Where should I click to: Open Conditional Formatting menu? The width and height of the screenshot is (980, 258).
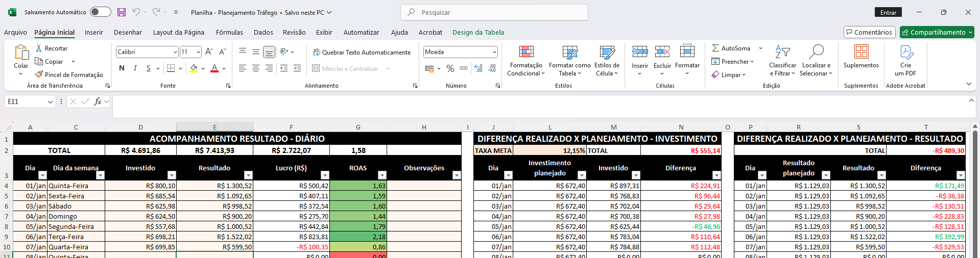point(526,61)
